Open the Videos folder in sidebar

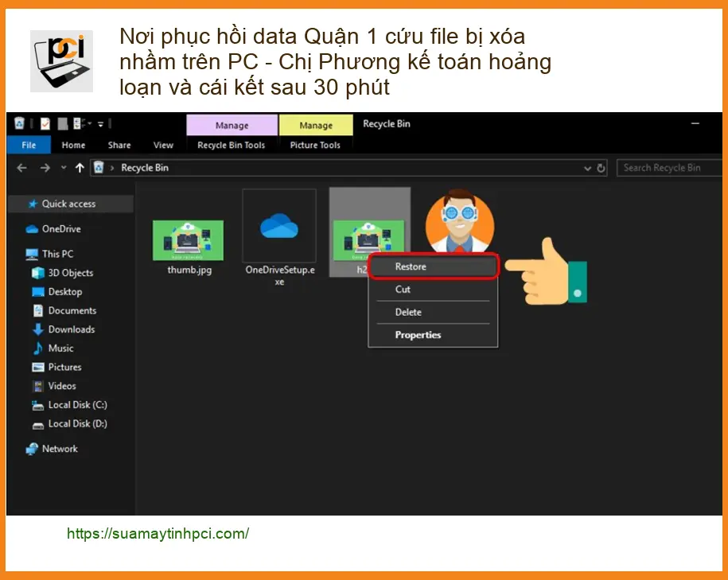pos(62,386)
